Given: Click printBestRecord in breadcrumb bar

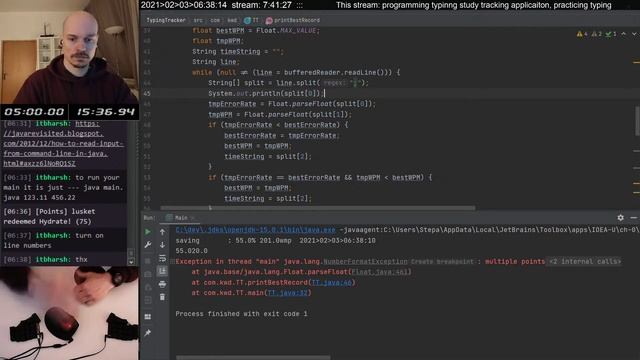Looking at the screenshot, I should pyautogui.click(x=293, y=20).
